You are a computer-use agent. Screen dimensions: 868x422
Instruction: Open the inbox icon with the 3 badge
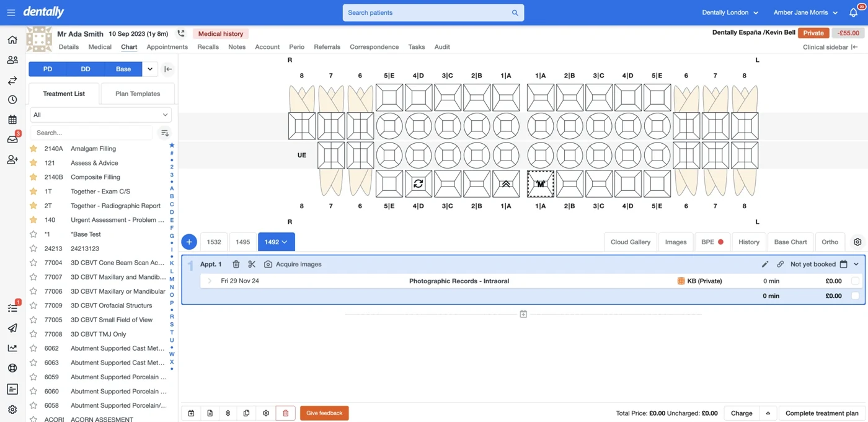(x=12, y=139)
